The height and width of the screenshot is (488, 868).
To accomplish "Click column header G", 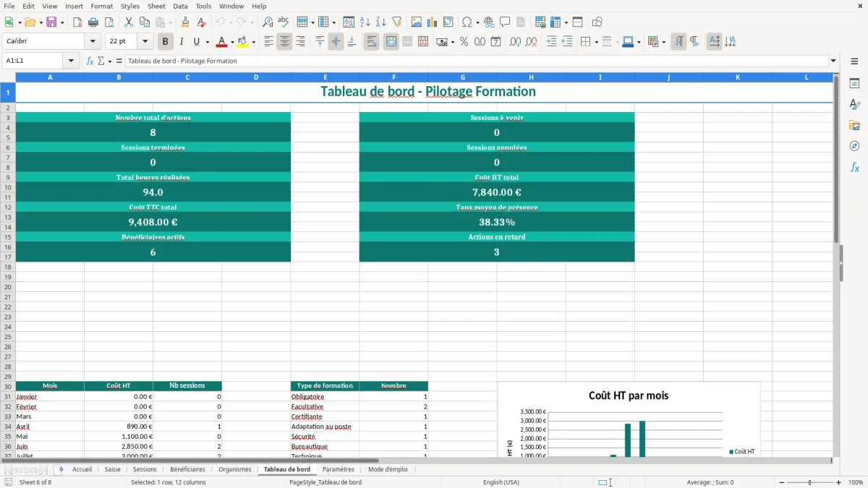I will tap(462, 77).
